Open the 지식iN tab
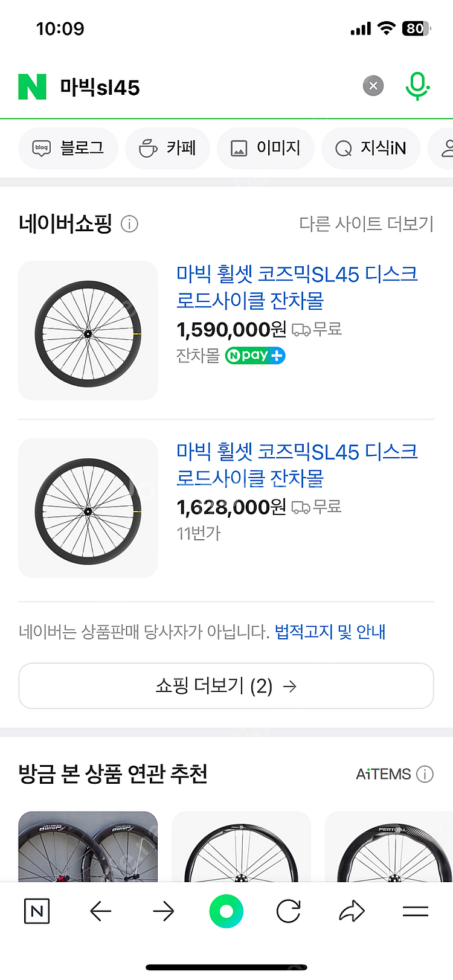 tap(370, 148)
